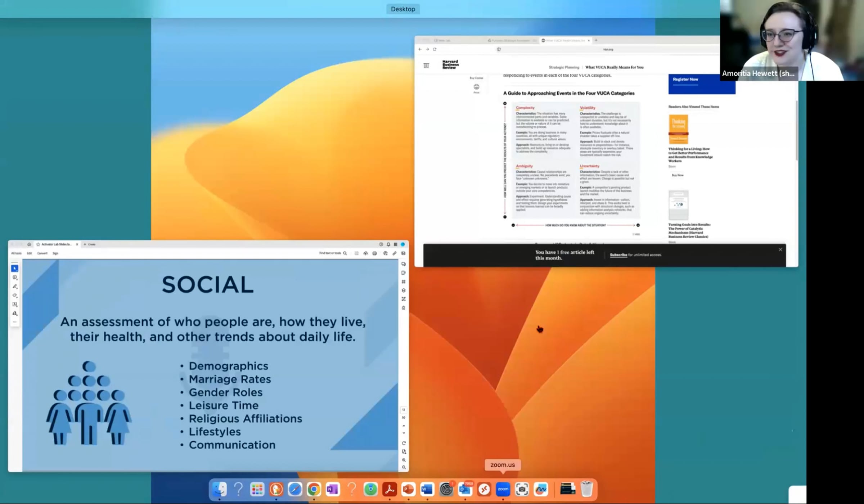
Task: Open Finder from the Dock
Action: point(219,489)
